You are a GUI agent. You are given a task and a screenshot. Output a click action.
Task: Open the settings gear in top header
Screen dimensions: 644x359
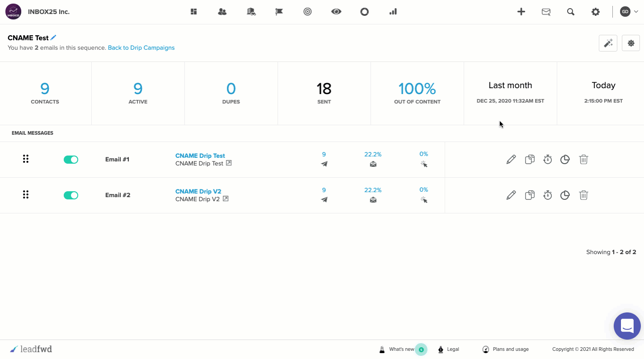(596, 12)
